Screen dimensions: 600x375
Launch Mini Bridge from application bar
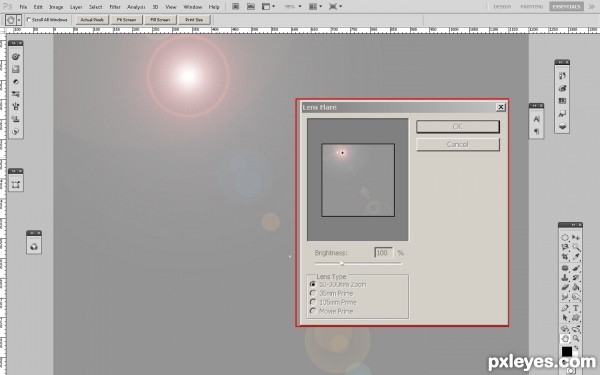(251, 7)
